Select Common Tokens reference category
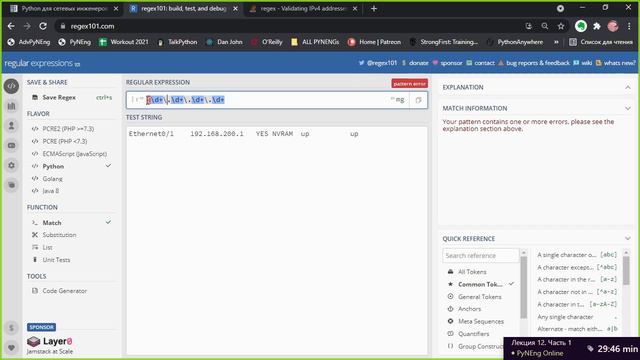Screen dimensions: 640x360 click(x=480, y=284)
